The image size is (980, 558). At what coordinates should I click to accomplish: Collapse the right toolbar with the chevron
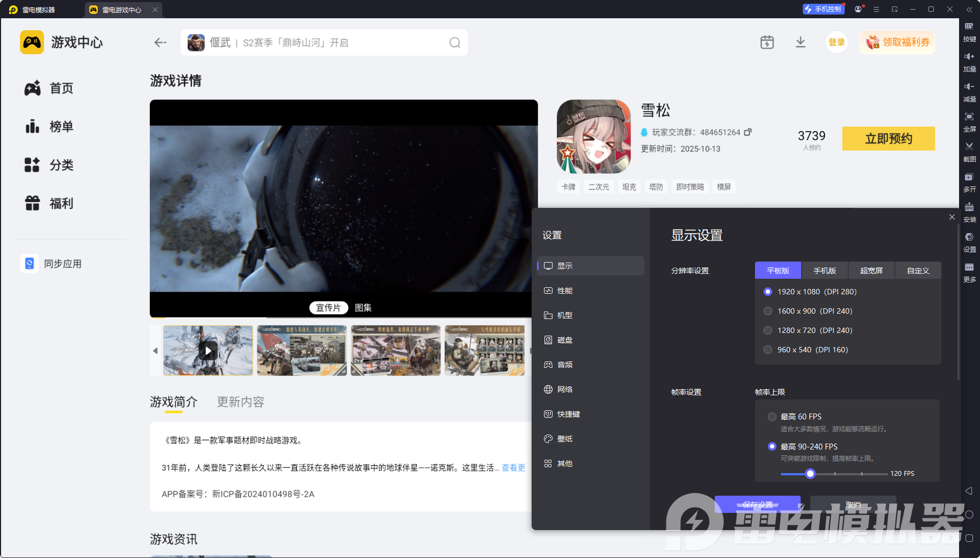pyautogui.click(x=970, y=9)
